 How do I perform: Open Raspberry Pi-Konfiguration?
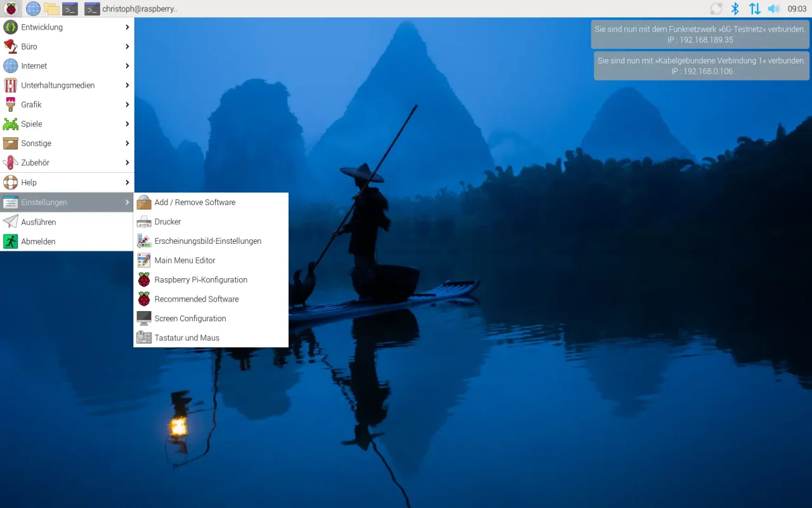pyautogui.click(x=200, y=280)
